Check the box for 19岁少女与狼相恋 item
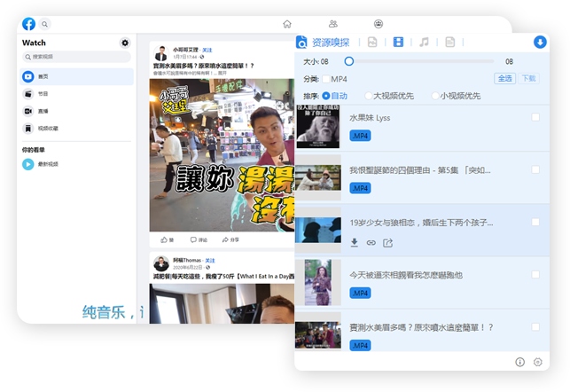This screenshot has height=392, width=570. click(x=535, y=223)
